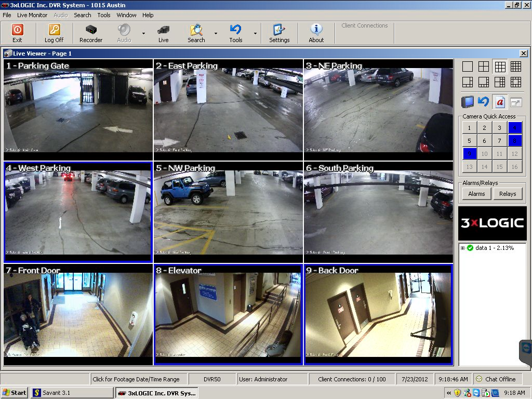Select the single-camera layout icon
Image resolution: width=532 pixels, height=399 pixels.
click(x=468, y=66)
